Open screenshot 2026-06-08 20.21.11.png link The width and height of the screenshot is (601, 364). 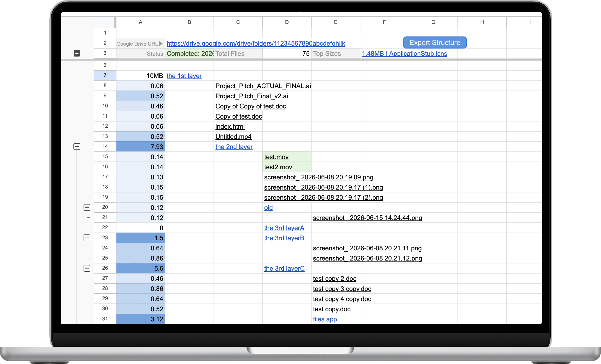[367, 248]
